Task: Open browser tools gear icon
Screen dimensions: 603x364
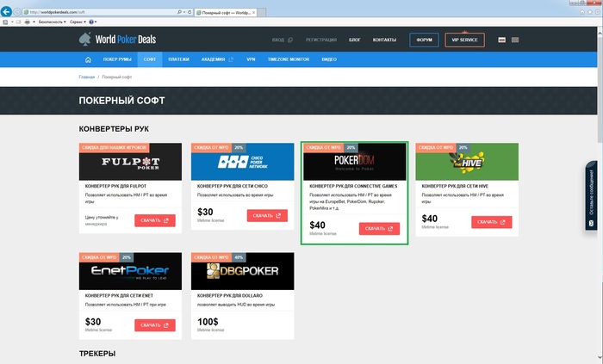Action: tap(598, 12)
